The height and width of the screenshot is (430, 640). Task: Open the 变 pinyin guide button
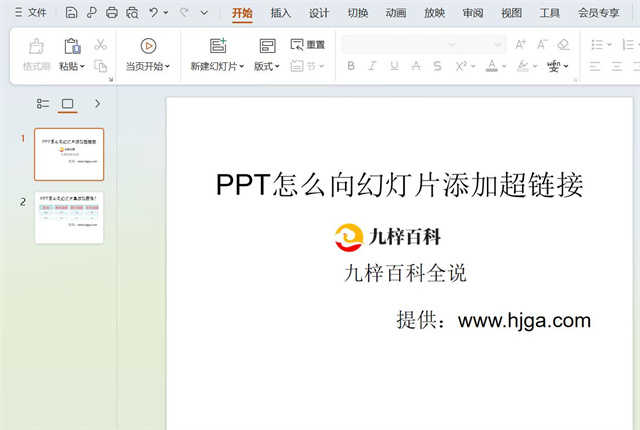[x=554, y=66]
